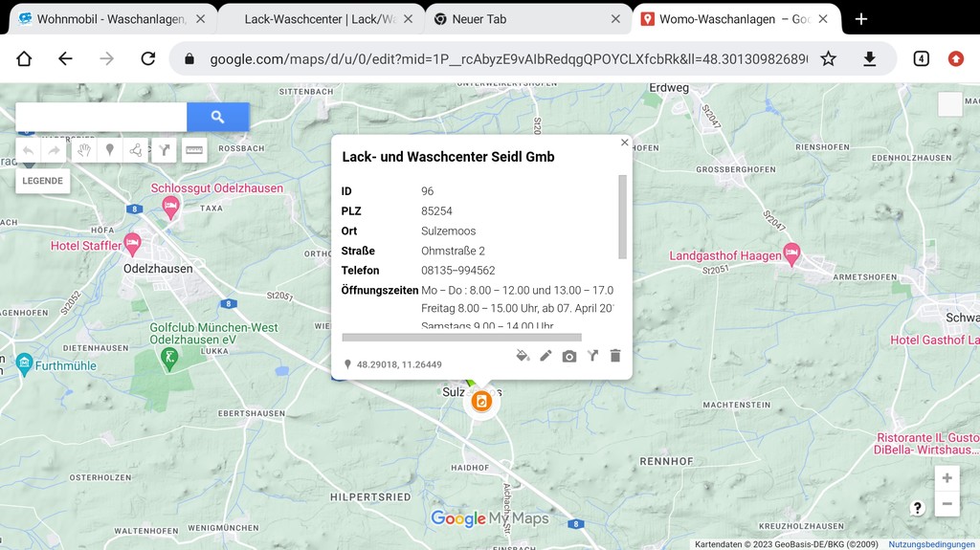Close the Lack-Waschcenter tab
Viewport: 980px width, 550px height.
408,19
